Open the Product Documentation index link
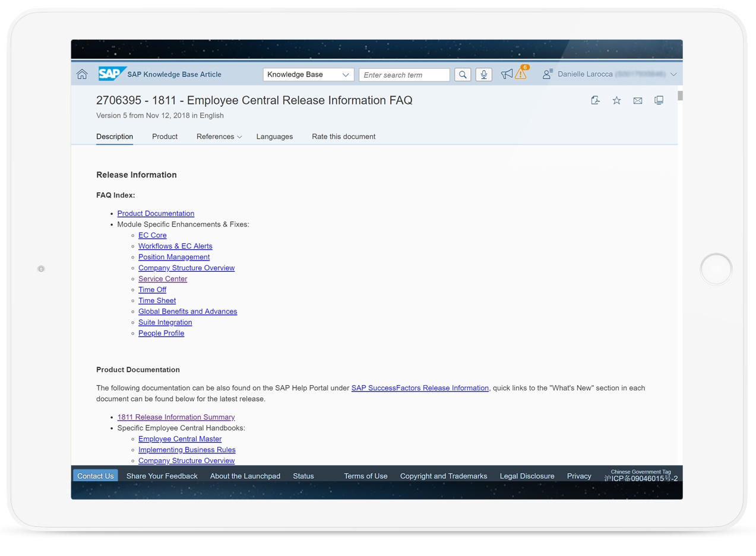Screen dimensions: 756x556 (156, 214)
